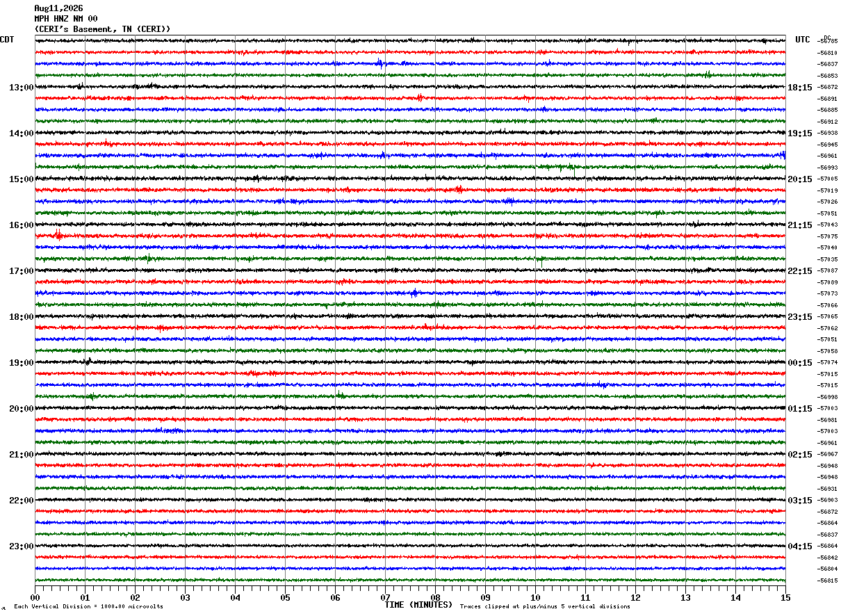841x616 pixels.
Task: Click the 22:15 UTC time label
Action: (800, 271)
